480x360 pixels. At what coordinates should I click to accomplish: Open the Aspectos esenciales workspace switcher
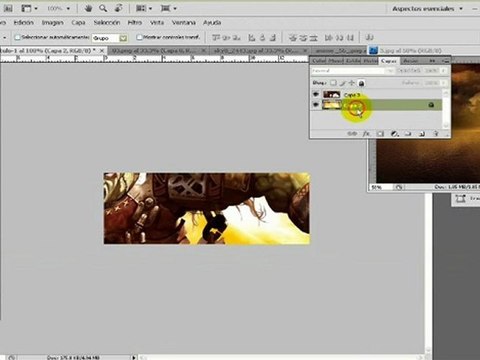coord(427,8)
